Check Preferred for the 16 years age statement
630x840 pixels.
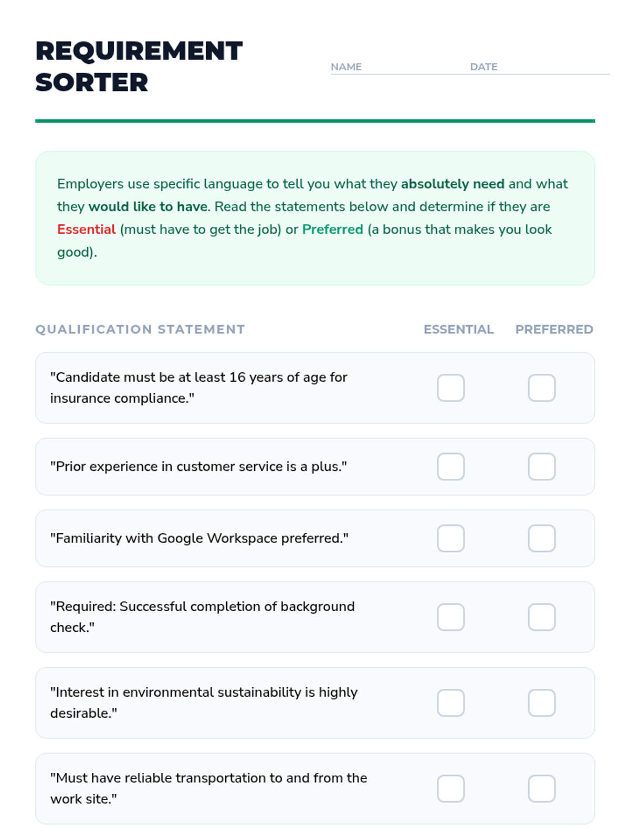point(541,388)
